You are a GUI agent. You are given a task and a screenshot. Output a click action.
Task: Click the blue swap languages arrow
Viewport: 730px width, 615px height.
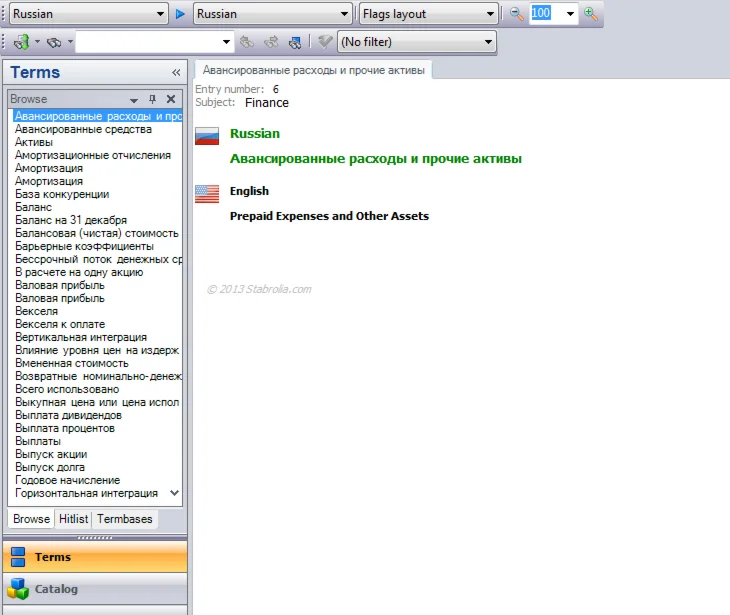pos(180,14)
